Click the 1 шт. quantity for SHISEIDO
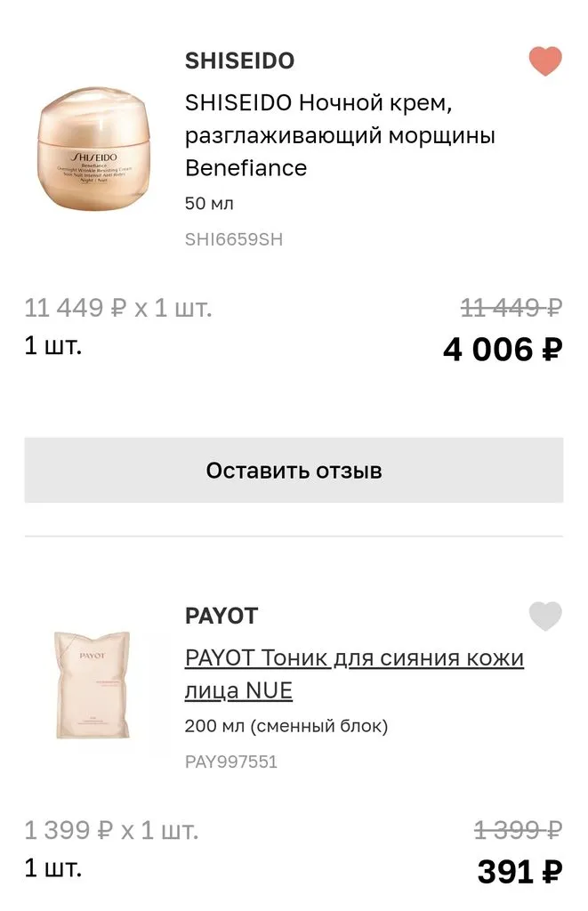Viewport: 588px width, 911px height. [x=51, y=344]
